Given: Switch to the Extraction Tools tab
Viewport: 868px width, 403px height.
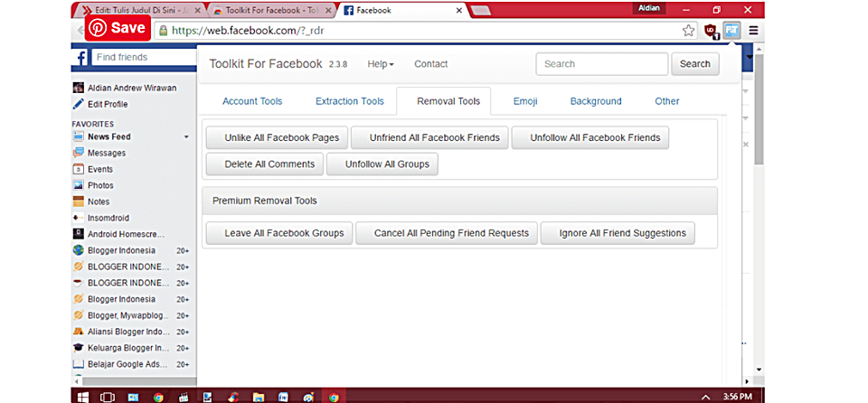Looking at the screenshot, I should click(350, 101).
